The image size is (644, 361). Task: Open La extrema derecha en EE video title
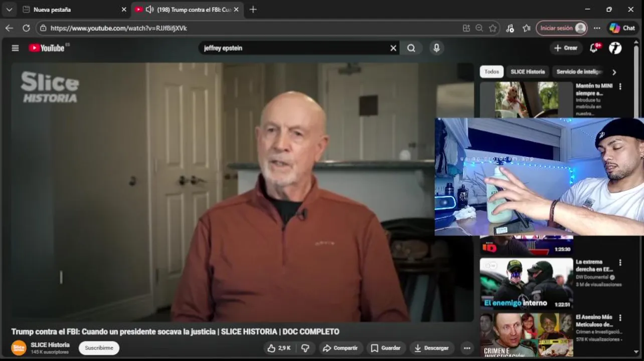pos(594,265)
